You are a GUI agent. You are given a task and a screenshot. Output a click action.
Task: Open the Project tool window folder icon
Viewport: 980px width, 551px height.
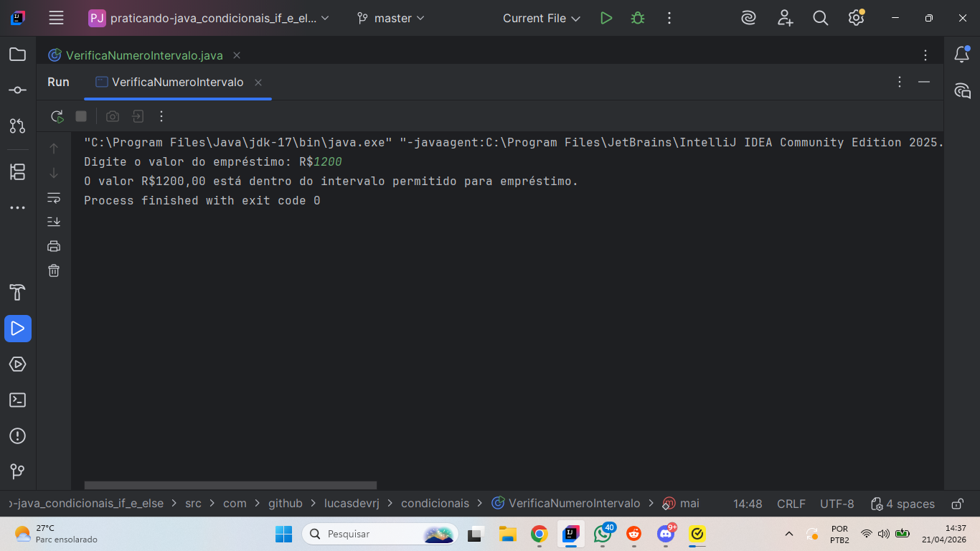18,55
